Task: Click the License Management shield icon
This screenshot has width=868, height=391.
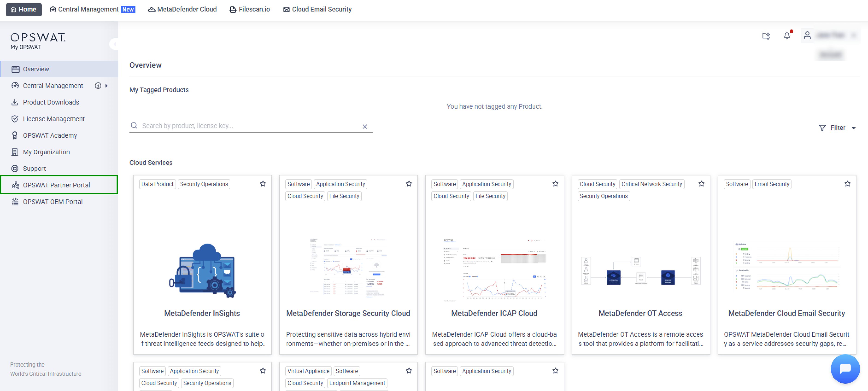Action: (x=15, y=119)
